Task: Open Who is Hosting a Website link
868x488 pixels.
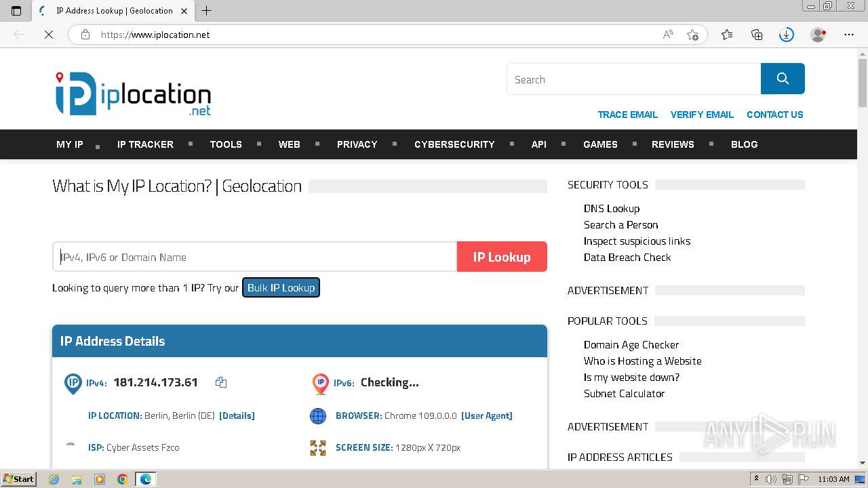Action: pos(642,361)
